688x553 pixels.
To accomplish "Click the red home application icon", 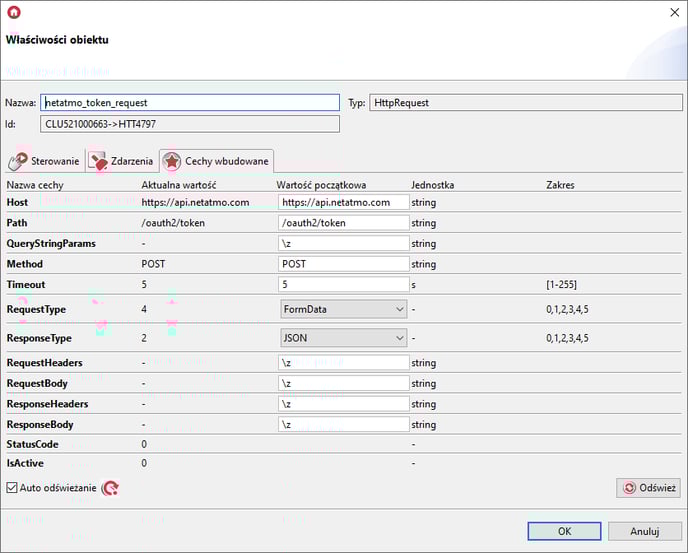I will pyautogui.click(x=14, y=12).
